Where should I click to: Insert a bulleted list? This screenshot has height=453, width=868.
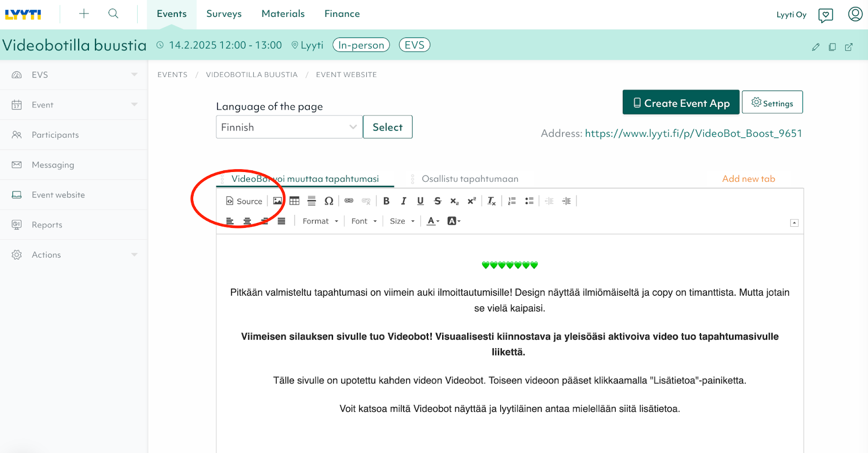tap(529, 201)
